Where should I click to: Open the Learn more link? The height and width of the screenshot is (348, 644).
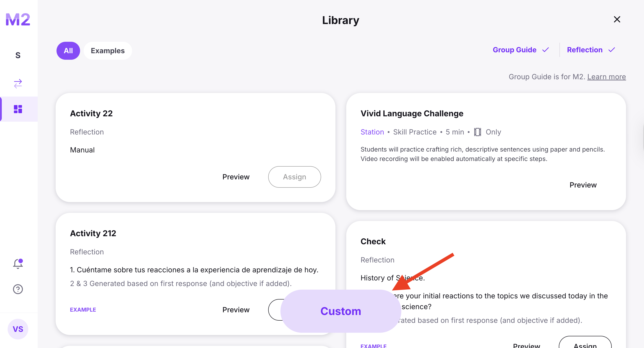click(606, 77)
